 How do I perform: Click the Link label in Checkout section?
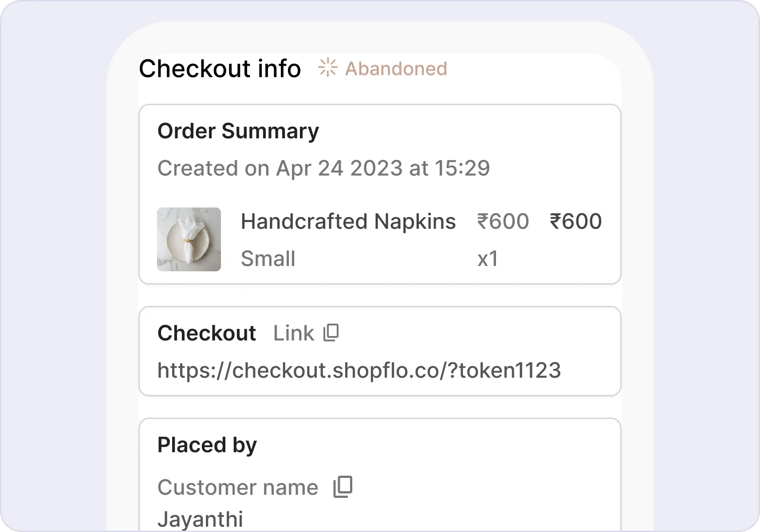click(x=294, y=332)
